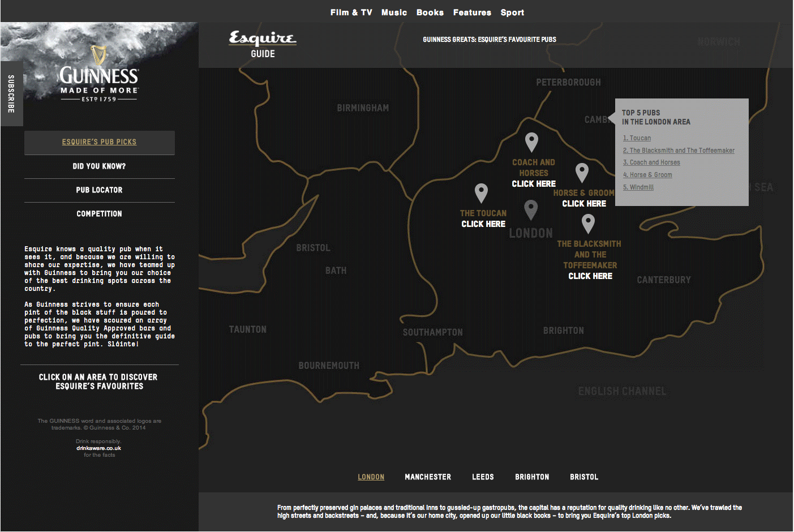794x532 pixels.
Task: Select the London city tab
Action: click(x=371, y=477)
